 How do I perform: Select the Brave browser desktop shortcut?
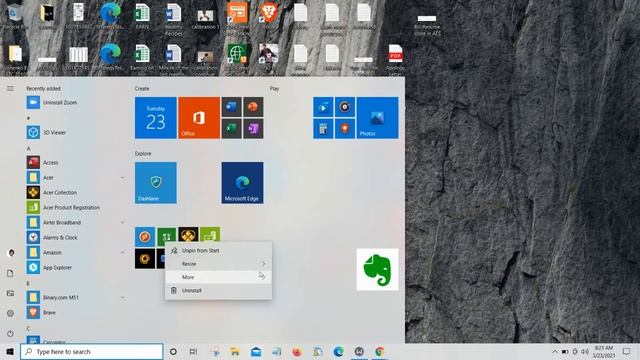[x=268, y=16]
